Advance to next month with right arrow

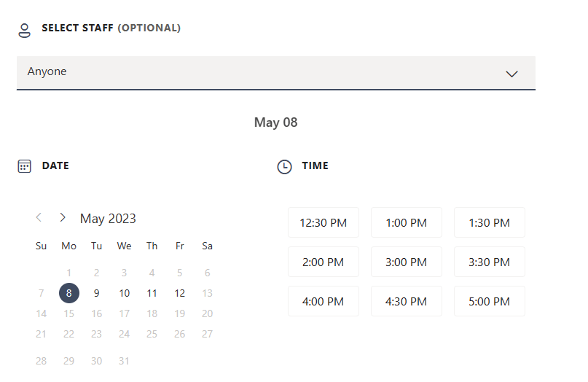point(63,217)
